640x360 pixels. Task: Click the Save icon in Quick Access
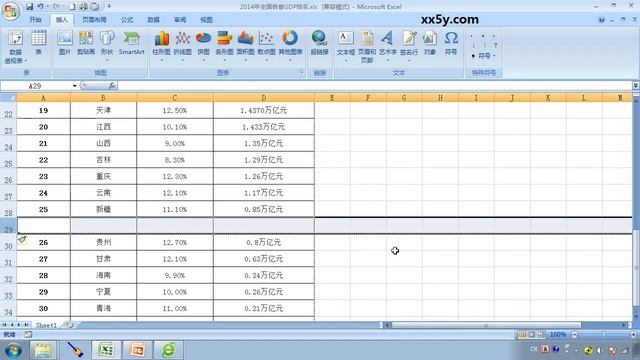click(x=29, y=7)
